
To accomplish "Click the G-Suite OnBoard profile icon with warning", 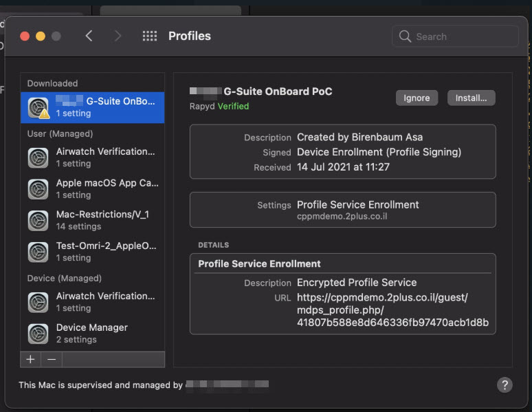I will (38, 107).
